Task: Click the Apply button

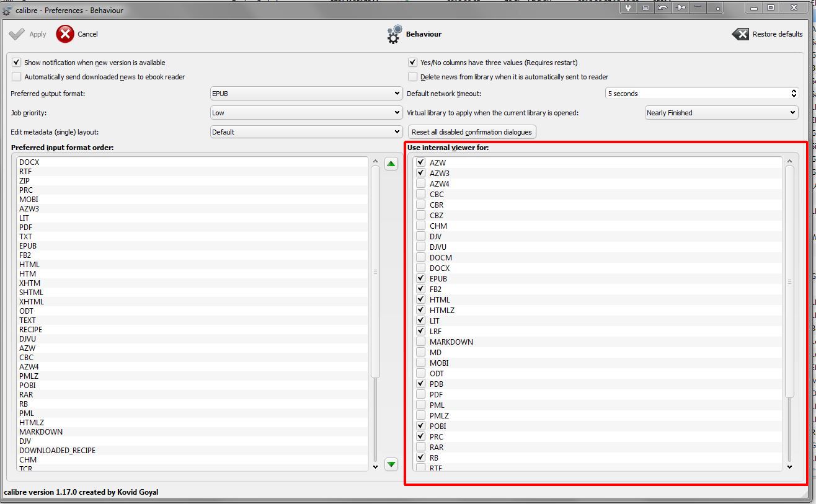Action: (x=27, y=34)
